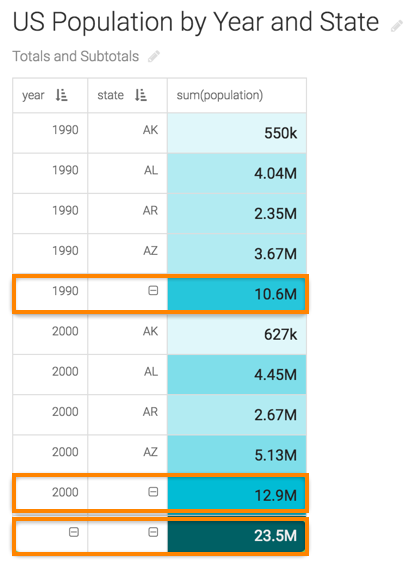Sort by the year column icon
Image resolution: width=416 pixels, height=575 pixels.
click(61, 95)
